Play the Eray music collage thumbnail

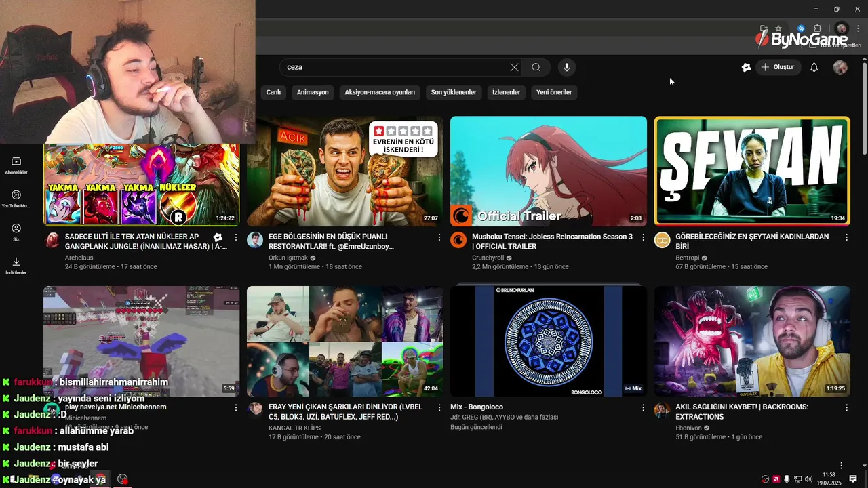point(345,341)
